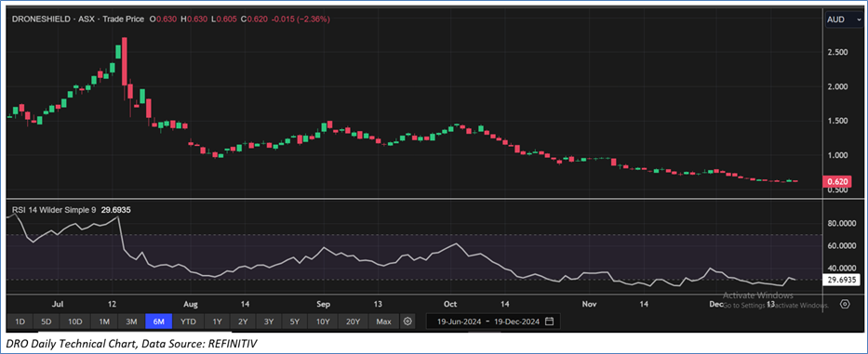This screenshot has height=354, width=868.
Task: Select the 5Y time range
Action: pos(295,321)
